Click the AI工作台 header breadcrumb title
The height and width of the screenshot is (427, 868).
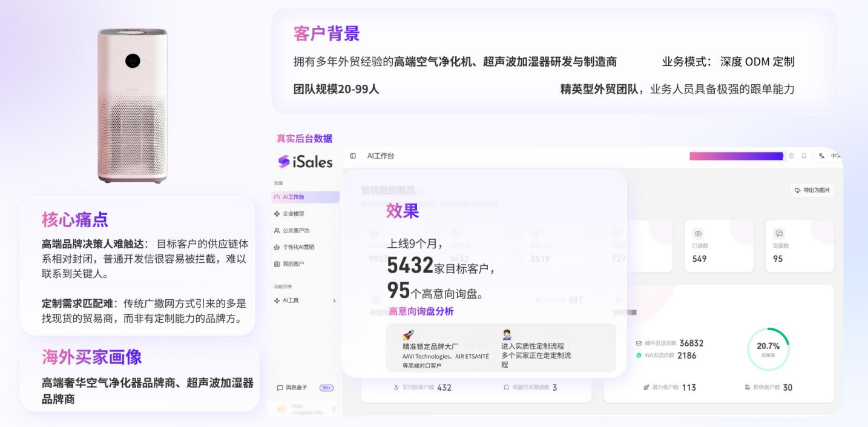[x=381, y=156]
